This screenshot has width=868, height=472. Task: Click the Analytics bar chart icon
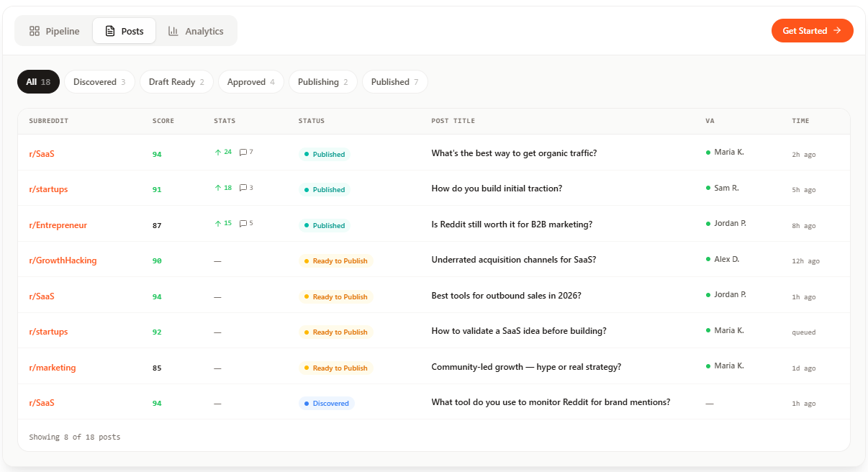[173, 31]
